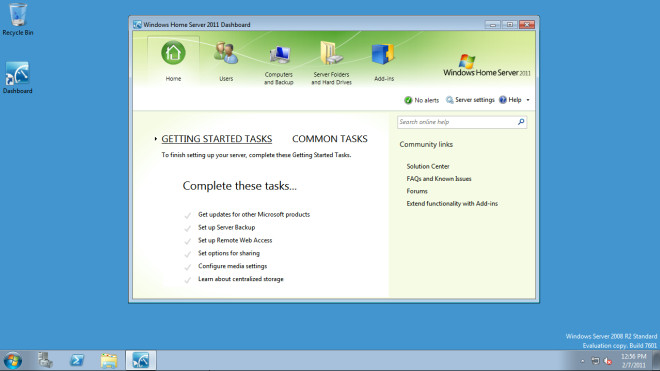This screenshot has width=660, height=371.
Task: Select Dashboard app button on taskbar
Action: 141,360
